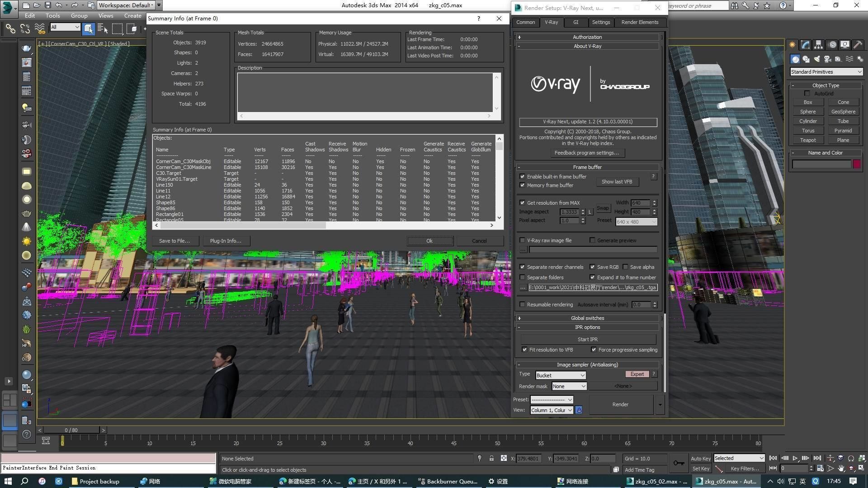Open the Standard Primitives dropdown

(826, 72)
